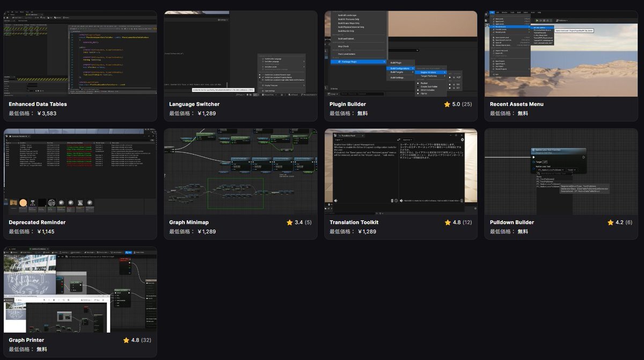
Task: Select the Plugin Builder preview image
Action: tap(401, 54)
